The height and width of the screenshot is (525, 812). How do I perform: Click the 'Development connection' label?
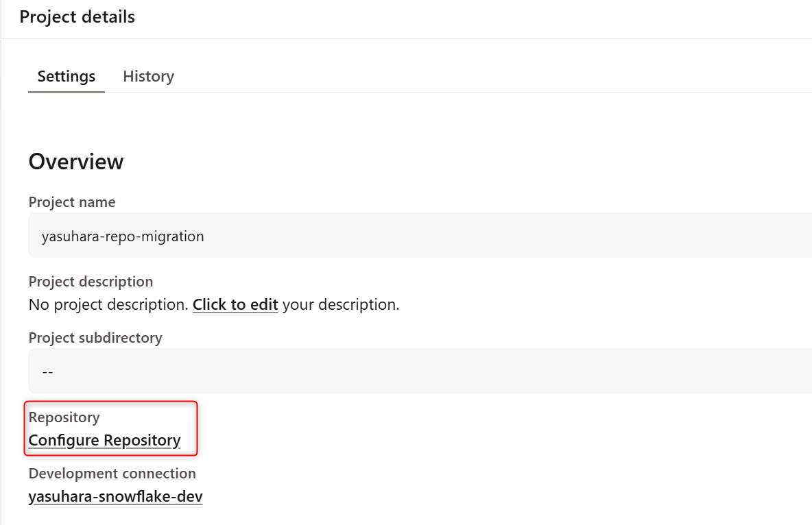(x=112, y=474)
